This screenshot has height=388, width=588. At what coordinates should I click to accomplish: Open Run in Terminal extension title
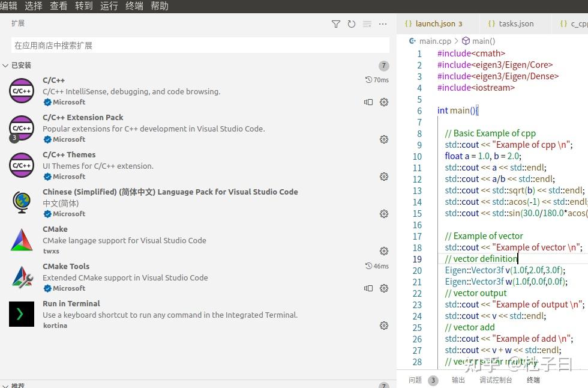[x=71, y=303]
